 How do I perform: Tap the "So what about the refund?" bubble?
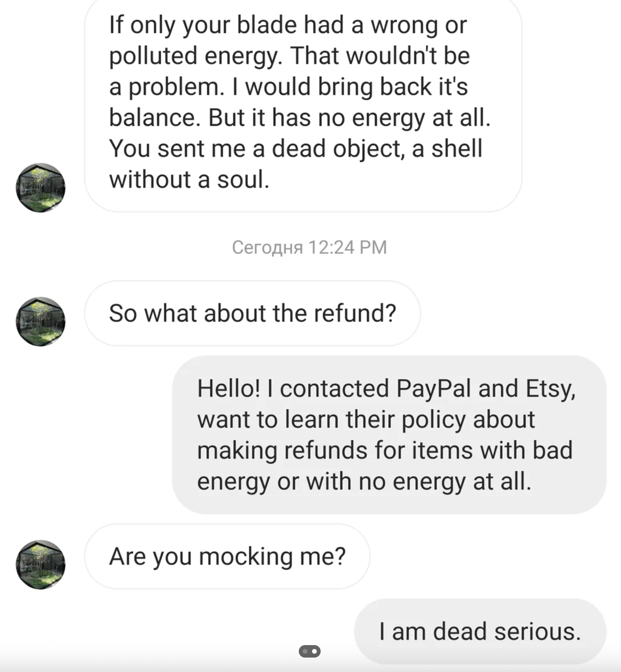coord(252,313)
